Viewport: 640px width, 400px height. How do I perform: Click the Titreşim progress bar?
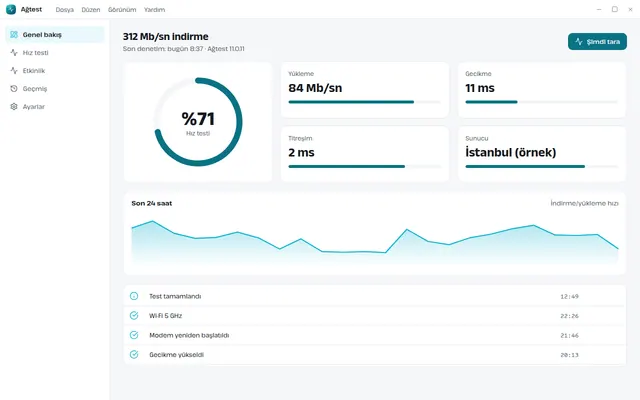(x=364, y=167)
